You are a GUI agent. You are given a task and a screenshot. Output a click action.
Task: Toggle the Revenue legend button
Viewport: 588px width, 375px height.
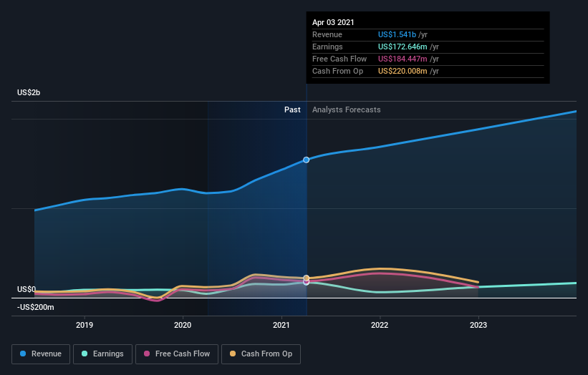[x=41, y=354]
